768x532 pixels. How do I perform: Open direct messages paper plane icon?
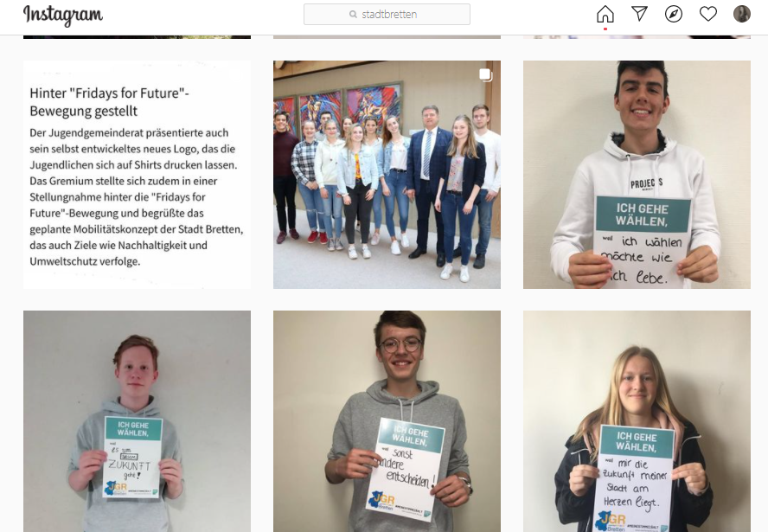click(639, 14)
